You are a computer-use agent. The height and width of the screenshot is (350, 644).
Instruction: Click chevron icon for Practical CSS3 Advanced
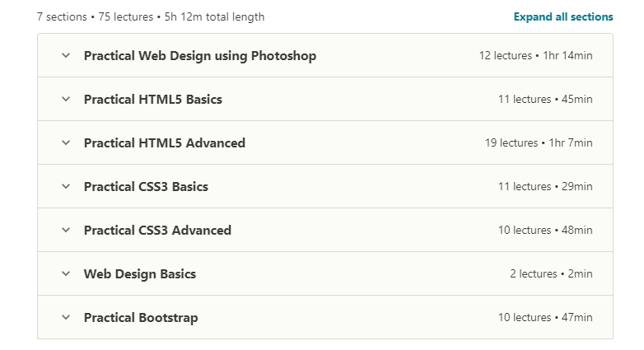(66, 230)
